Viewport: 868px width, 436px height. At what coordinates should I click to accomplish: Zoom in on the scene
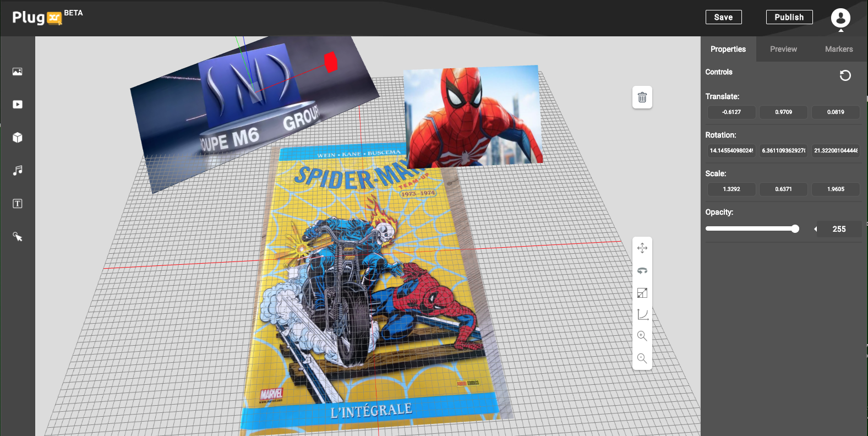pyautogui.click(x=642, y=336)
